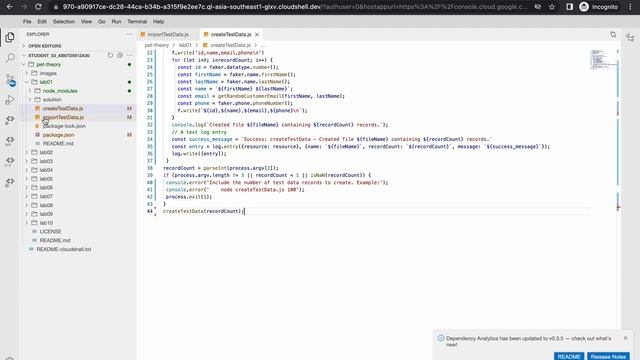This screenshot has width=640, height=360.
Task: Click the eighth activity bar Cloud Code icon
Action: click(x=10, y=182)
